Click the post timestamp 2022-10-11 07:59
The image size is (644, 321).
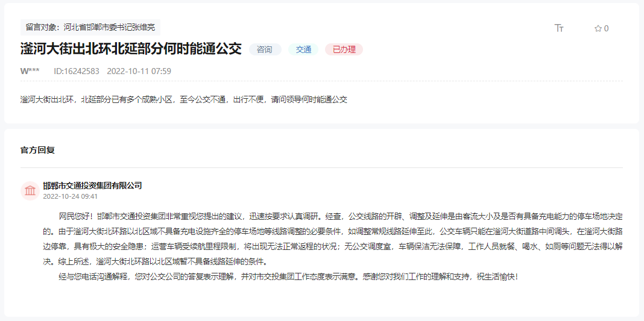click(x=139, y=71)
